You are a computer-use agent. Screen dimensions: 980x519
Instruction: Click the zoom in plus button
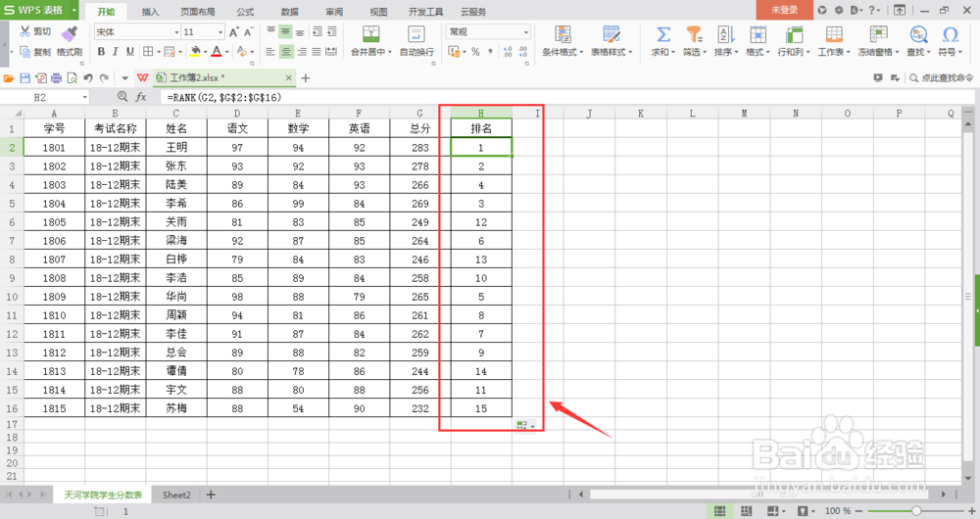972,511
